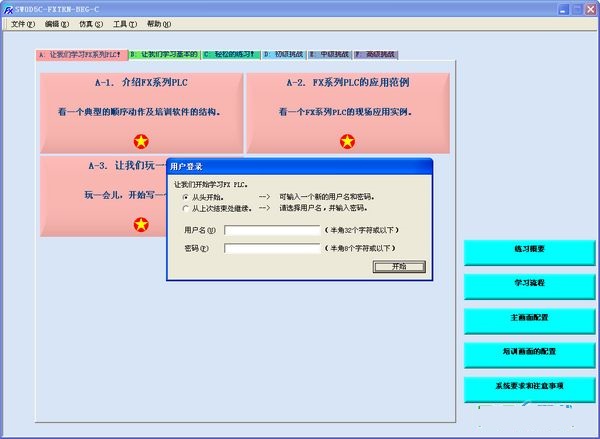Select the 从上次结束处继续 radio button
The height and width of the screenshot is (439, 600).
coord(186,209)
